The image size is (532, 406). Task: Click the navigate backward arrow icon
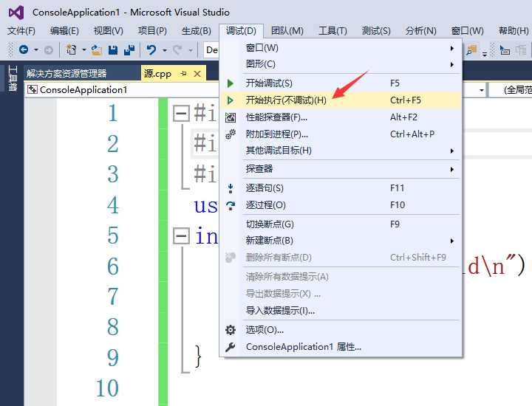tap(24, 49)
